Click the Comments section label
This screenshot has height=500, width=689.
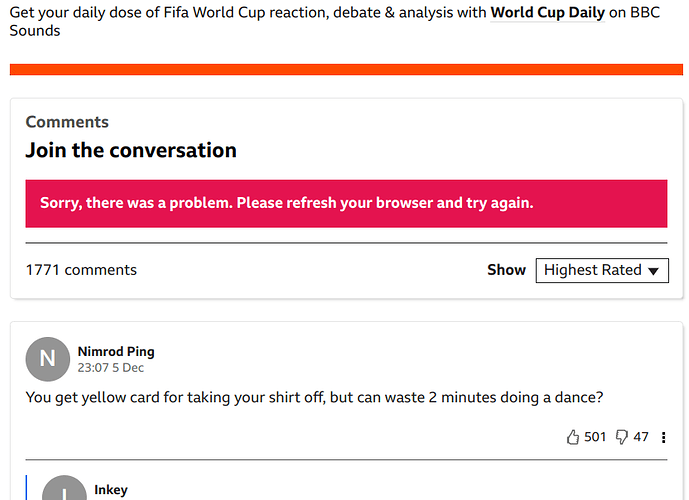(67, 122)
